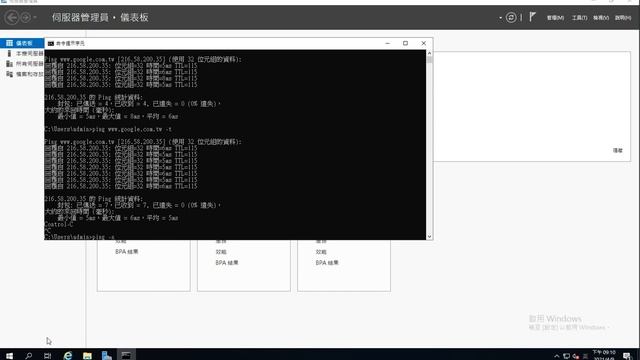
Task: Click the command prompt scroll down arrow
Action: pyautogui.click(x=429, y=236)
